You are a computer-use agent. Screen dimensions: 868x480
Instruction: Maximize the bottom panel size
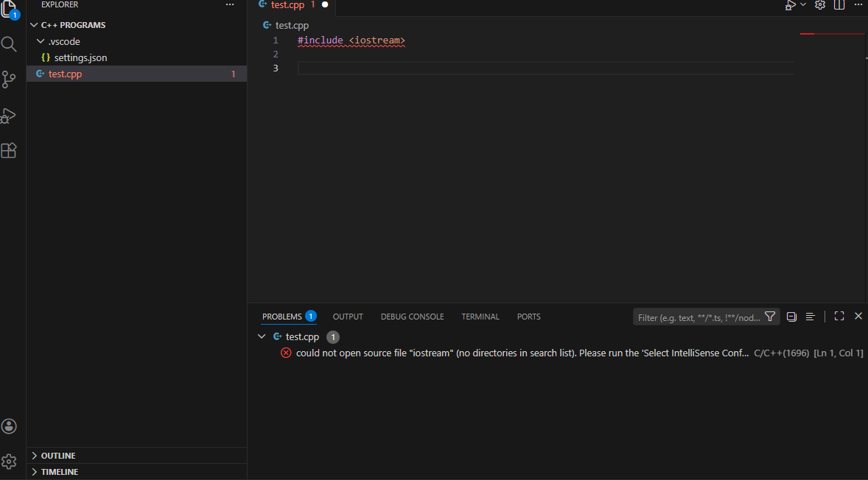click(839, 317)
